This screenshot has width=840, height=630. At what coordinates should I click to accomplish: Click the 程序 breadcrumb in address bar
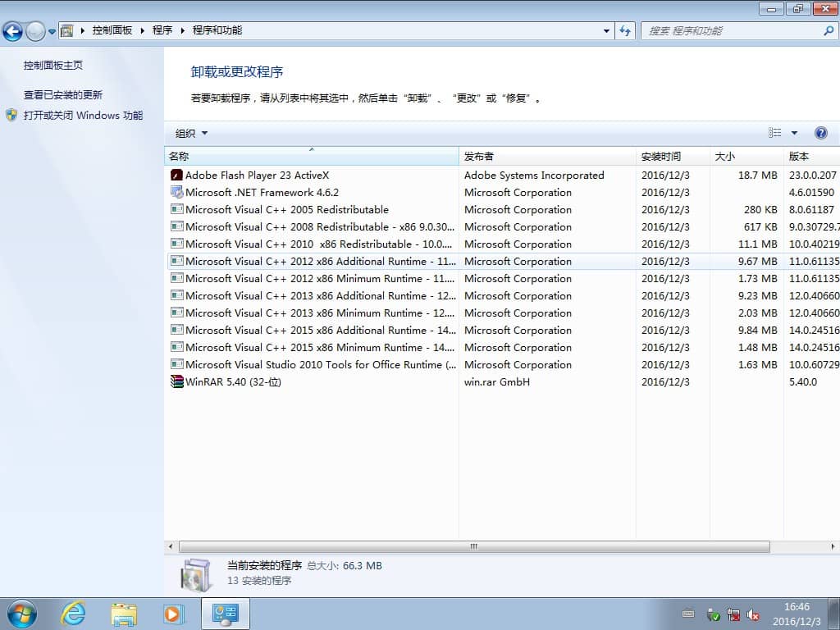pos(162,30)
